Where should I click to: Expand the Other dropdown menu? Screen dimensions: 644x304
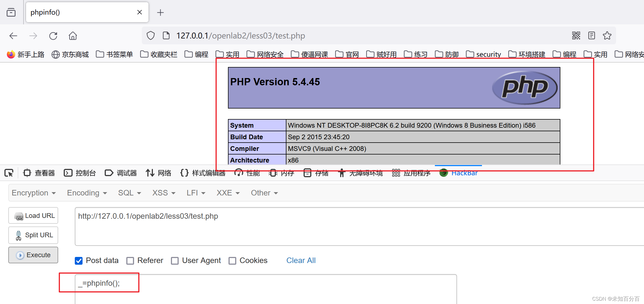pyautogui.click(x=265, y=193)
